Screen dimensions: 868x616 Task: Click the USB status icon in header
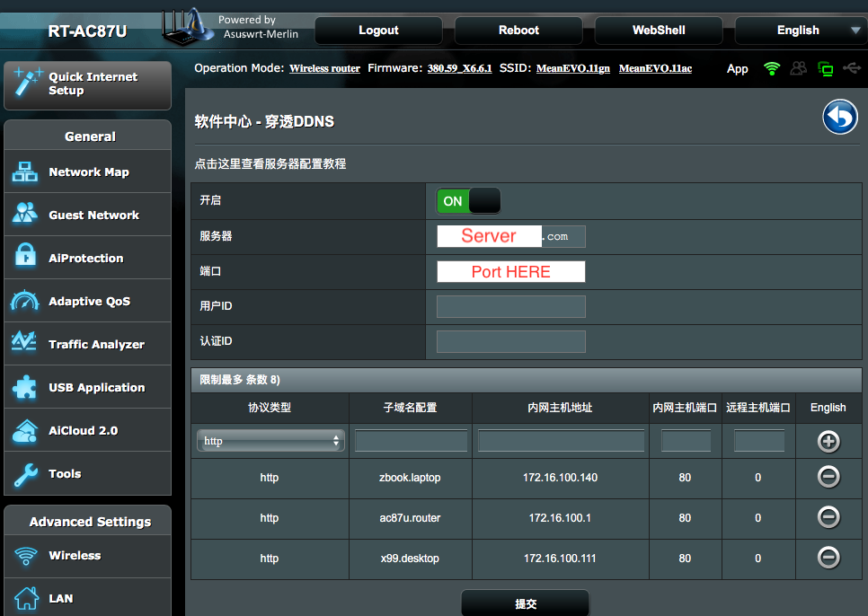(x=852, y=68)
